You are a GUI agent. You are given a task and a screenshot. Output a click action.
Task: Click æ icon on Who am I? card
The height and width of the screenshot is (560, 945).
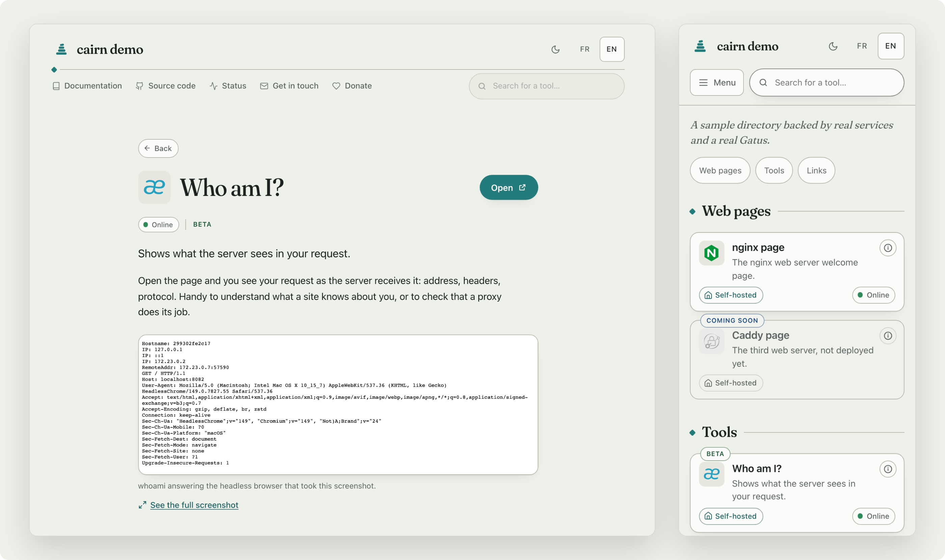pos(712,474)
